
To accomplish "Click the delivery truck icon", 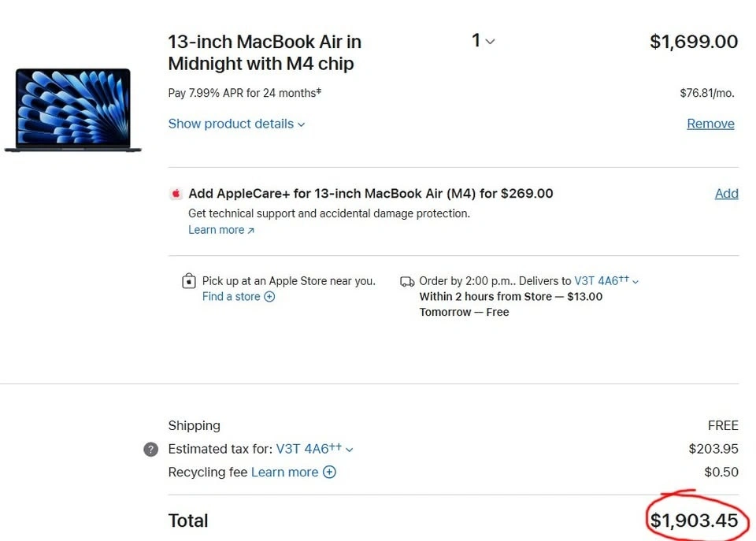I will pyautogui.click(x=407, y=281).
